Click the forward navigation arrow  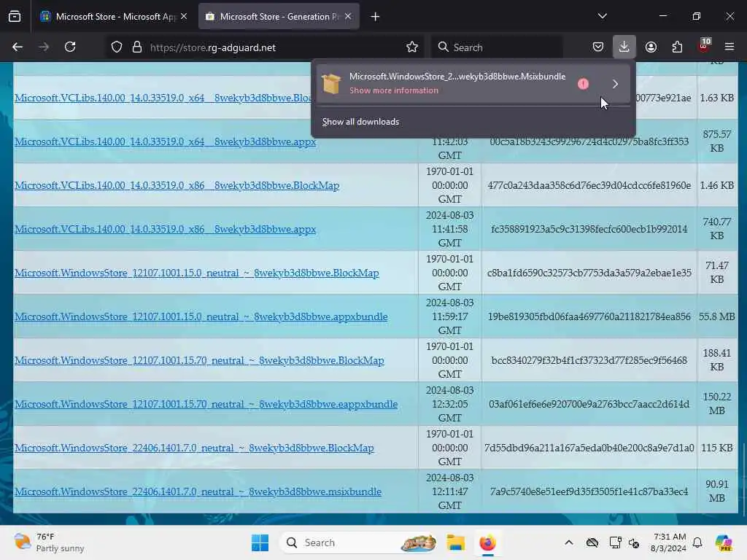(44, 47)
